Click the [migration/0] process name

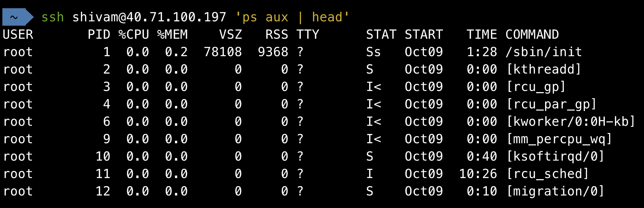point(555,191)
